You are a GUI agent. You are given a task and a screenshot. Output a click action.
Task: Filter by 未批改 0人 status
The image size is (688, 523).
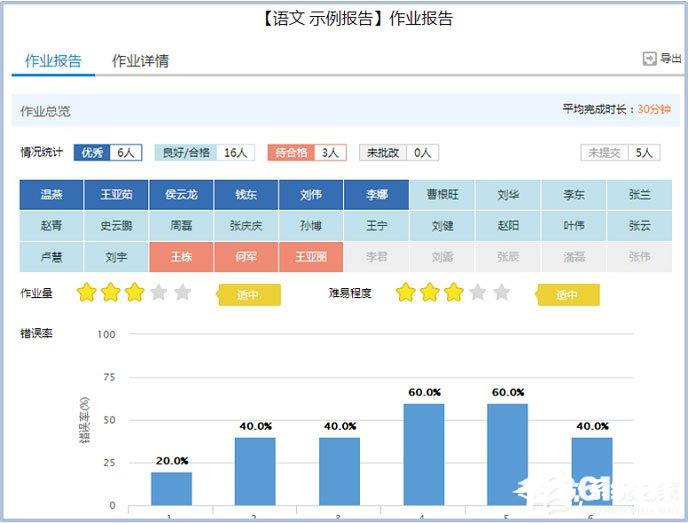pyautogui.click(x=399, y=152)
